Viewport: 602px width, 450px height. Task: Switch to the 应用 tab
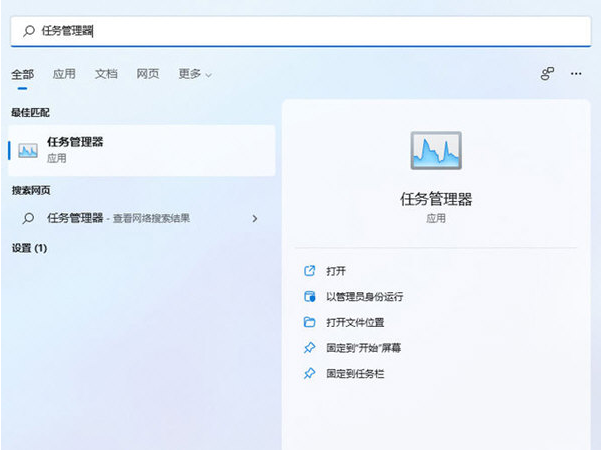tap(64, 74)
